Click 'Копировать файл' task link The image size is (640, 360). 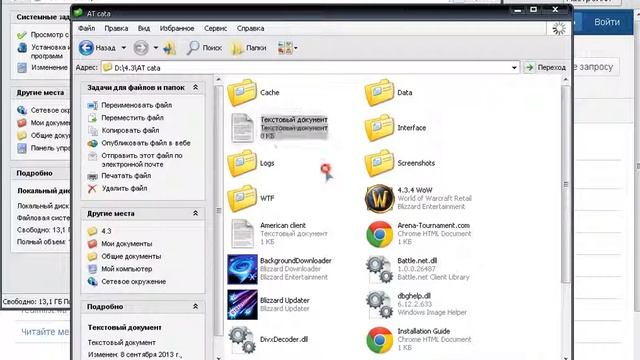click(130, 130)
